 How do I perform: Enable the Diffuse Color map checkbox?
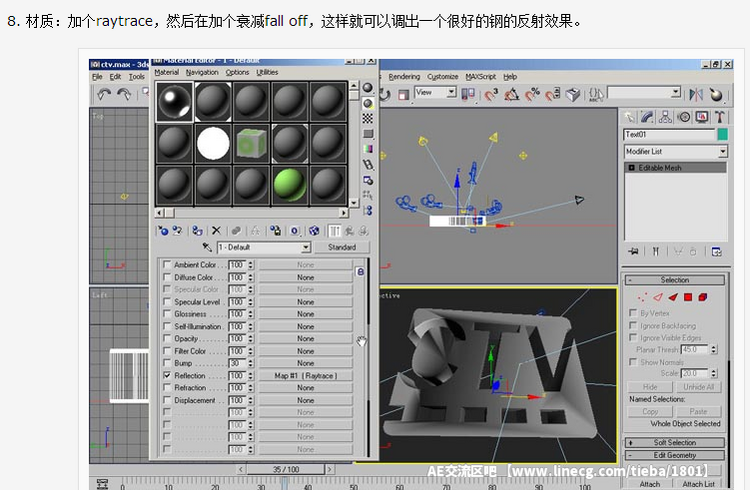point(166,277)
